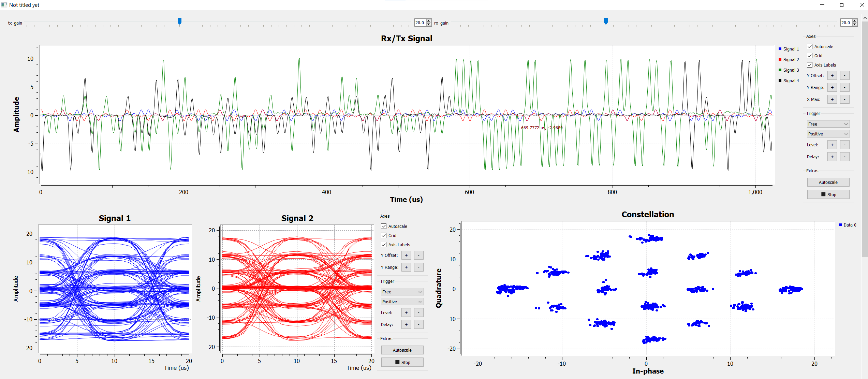This screenshot has height=379, width=868.
Task: Decrease Y Offset in top Axes panel
Action: 844,75
